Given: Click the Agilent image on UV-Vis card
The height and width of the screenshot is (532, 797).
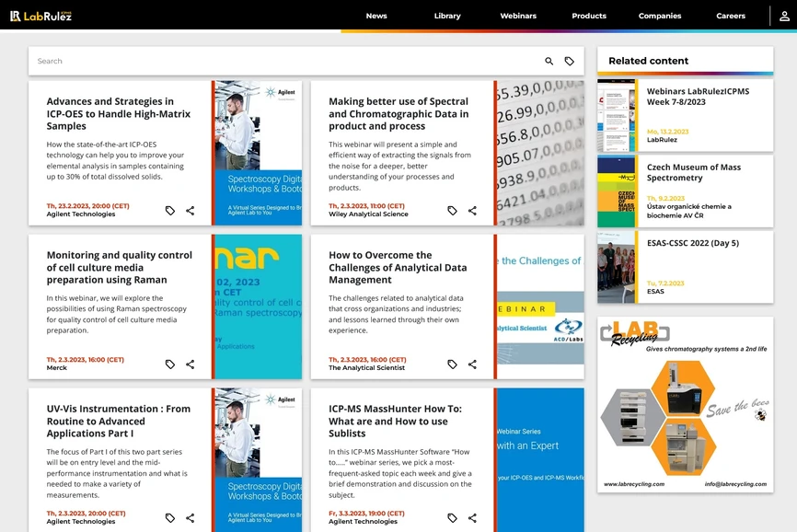Looking at the screenshot, I should 259,460.
